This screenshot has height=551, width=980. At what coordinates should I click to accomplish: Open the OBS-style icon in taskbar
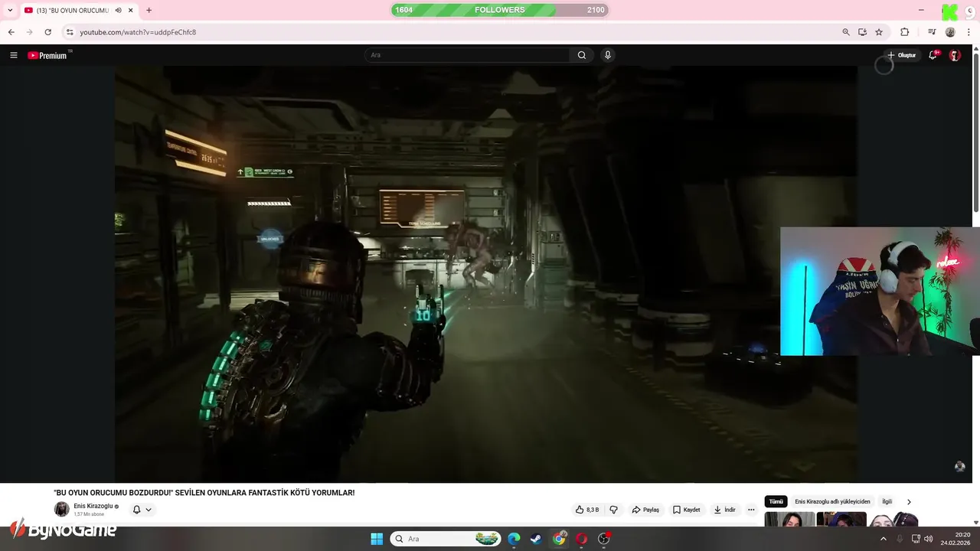point(604,539)
